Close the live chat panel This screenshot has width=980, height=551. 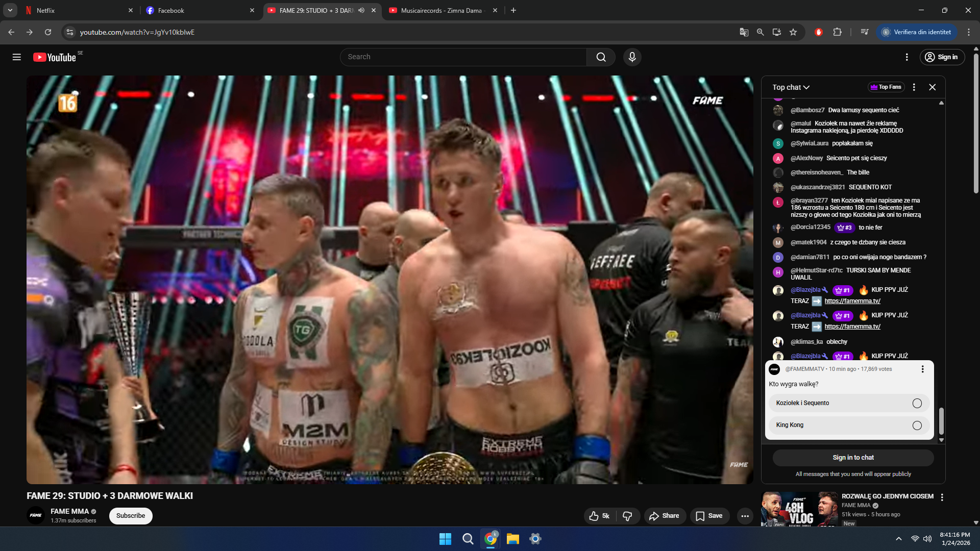click(932, 87)
